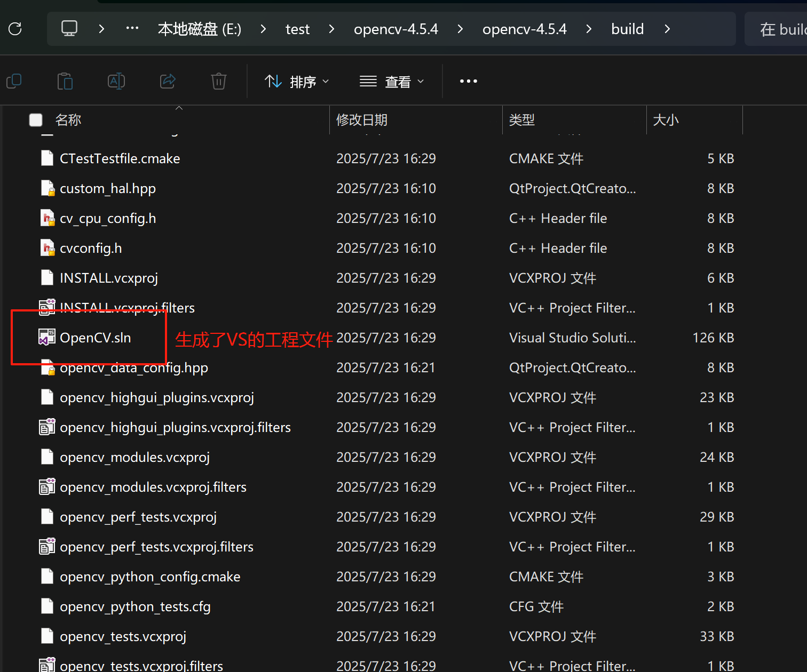Click the Refresh icon
807x672 pixels.
[14, 29]
